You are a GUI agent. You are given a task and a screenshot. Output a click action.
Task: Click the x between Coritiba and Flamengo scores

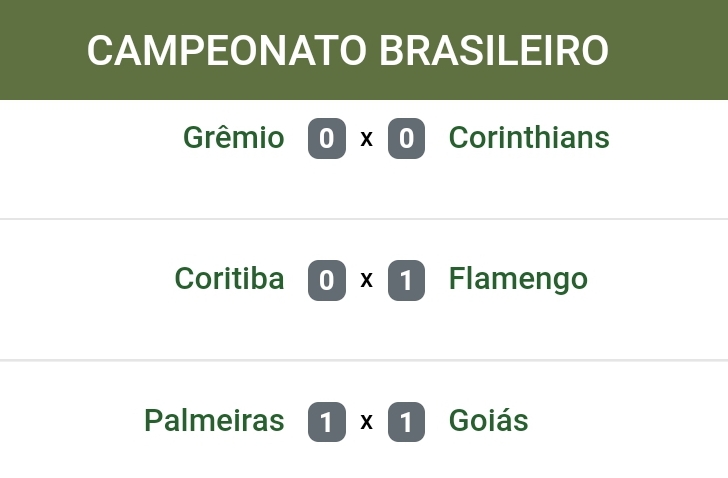tap(367, 281)
